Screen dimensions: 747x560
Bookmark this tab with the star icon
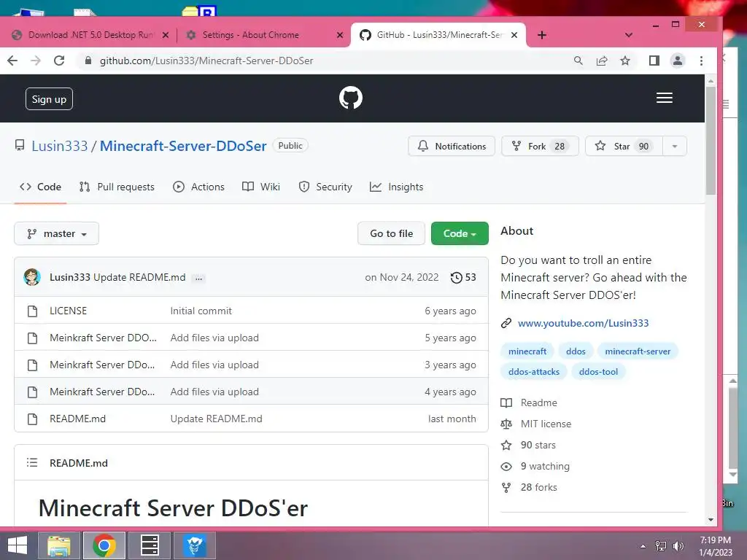pos(625,61)
